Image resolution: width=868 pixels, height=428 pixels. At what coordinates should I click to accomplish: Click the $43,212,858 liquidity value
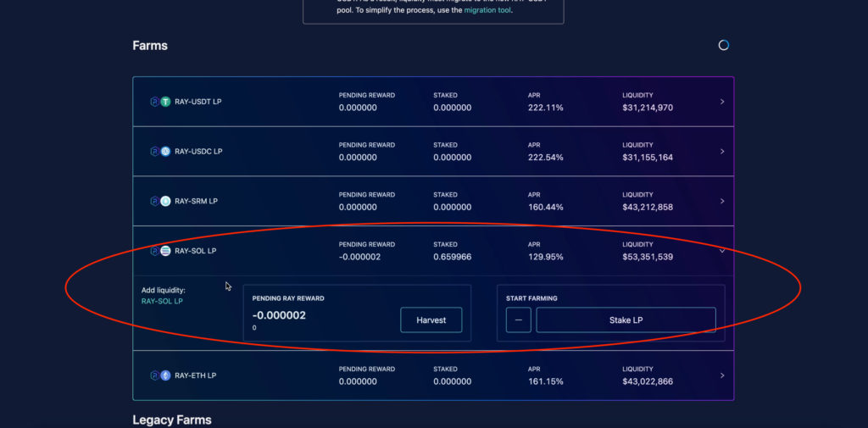648,207
